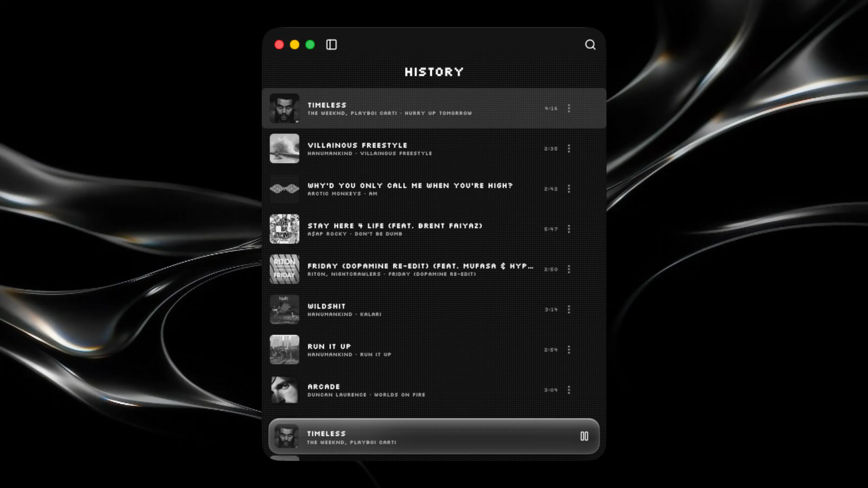Open more options for Timeless row
This screenshot has height=488, width=868.
pos(569,108)
